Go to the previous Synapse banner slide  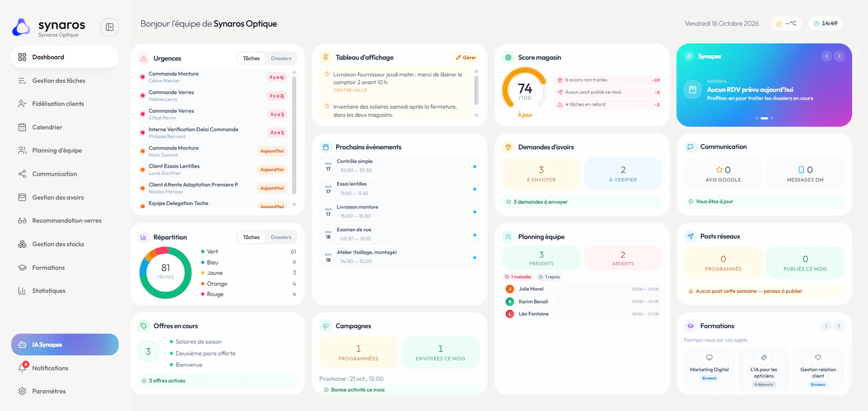pos(827,56)
